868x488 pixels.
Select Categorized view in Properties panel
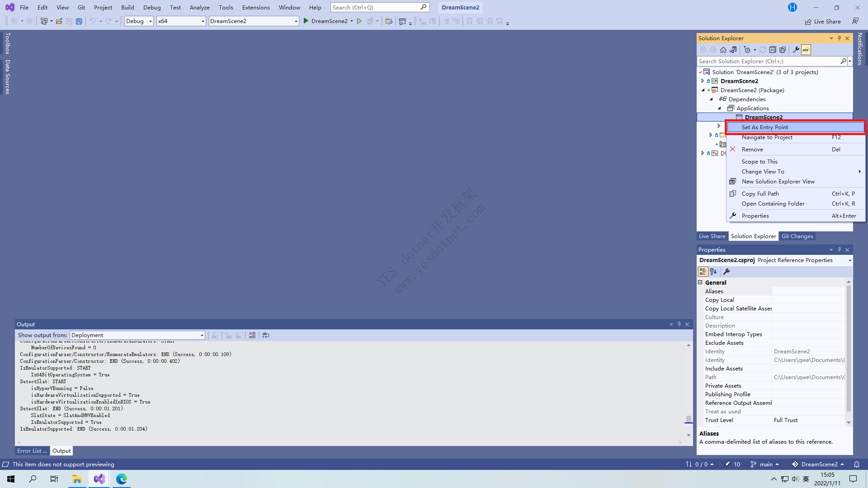[703, 272]
